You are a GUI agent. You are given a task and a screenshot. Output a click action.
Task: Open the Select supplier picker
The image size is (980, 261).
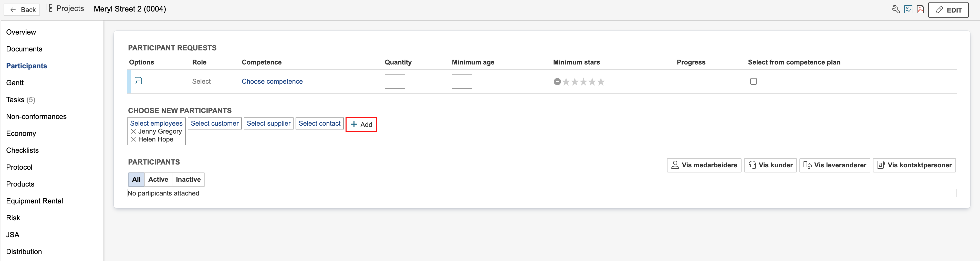click(268, 124)
